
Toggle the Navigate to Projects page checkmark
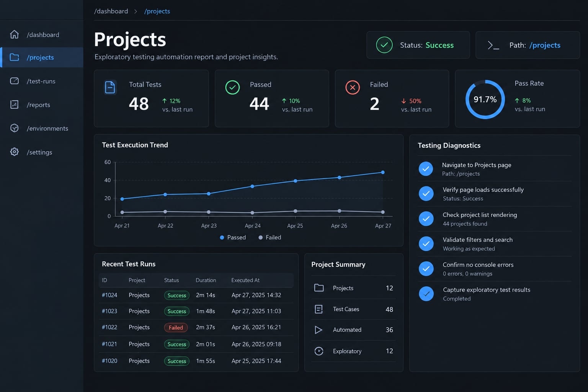[426, 169]
